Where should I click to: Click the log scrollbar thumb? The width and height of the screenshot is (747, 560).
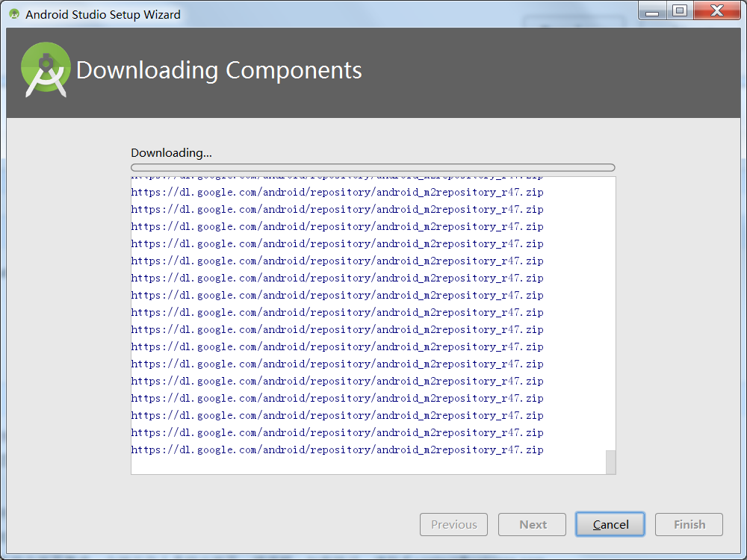610,462
